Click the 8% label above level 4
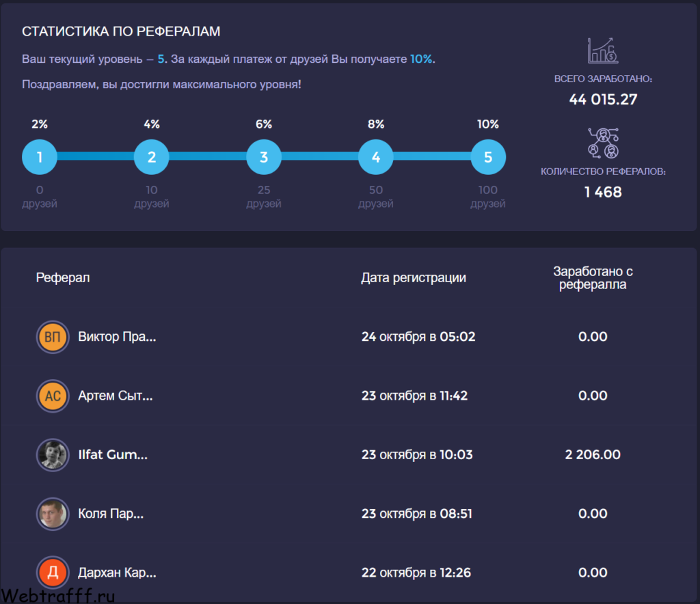Screen dimensions: 700x604 coord(376,124)
